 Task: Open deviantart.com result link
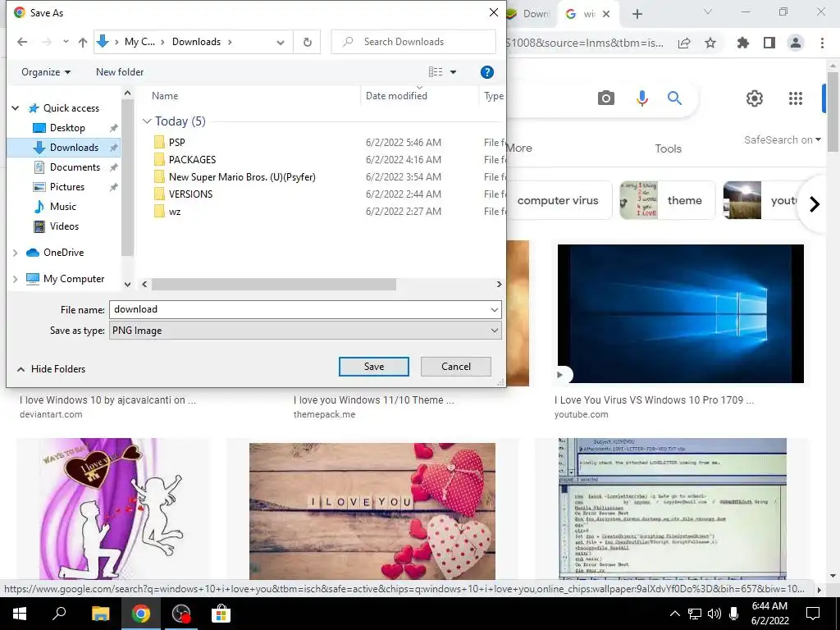click(51, 414)
